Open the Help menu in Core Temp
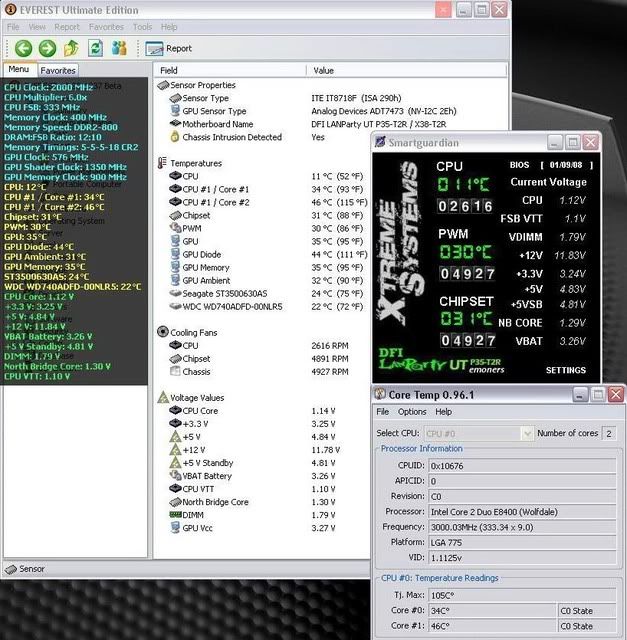 [x=443, y=411]
